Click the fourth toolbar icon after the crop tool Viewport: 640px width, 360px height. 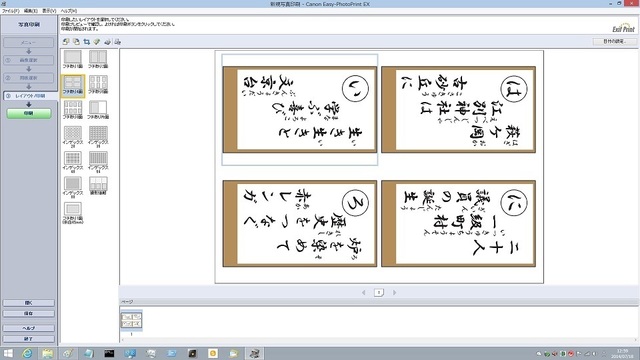(97, 42)
